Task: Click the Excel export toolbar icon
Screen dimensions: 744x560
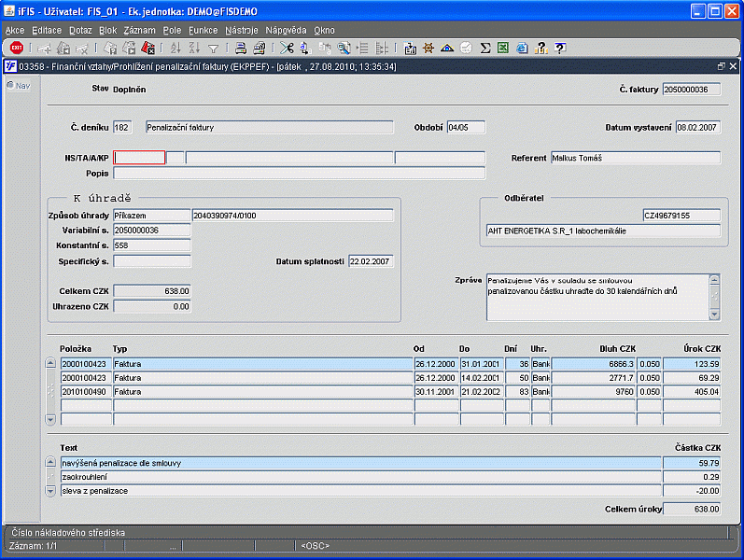Action: (x=503, y=48)
